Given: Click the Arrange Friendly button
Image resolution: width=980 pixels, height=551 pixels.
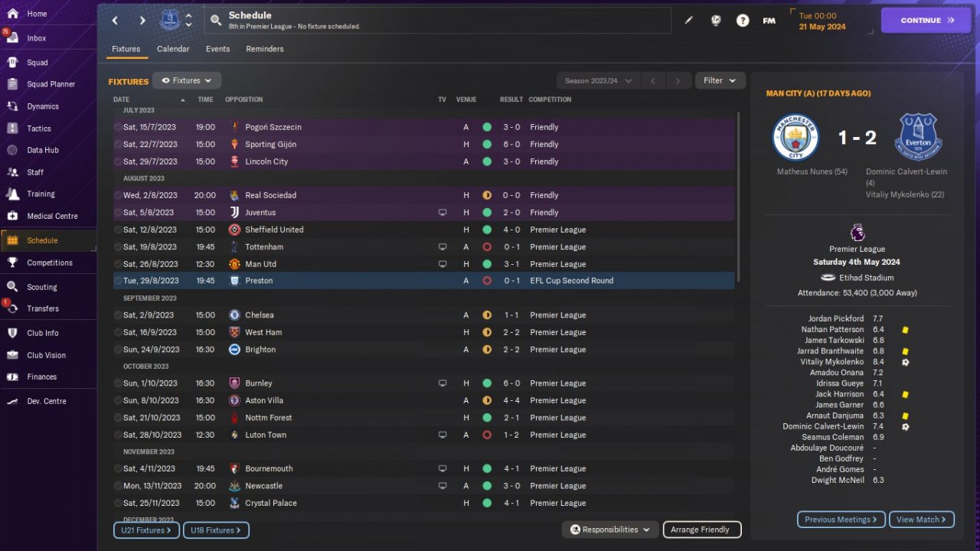Looking at the screenshot, I should pyautogui.click(x=701, y=530).
